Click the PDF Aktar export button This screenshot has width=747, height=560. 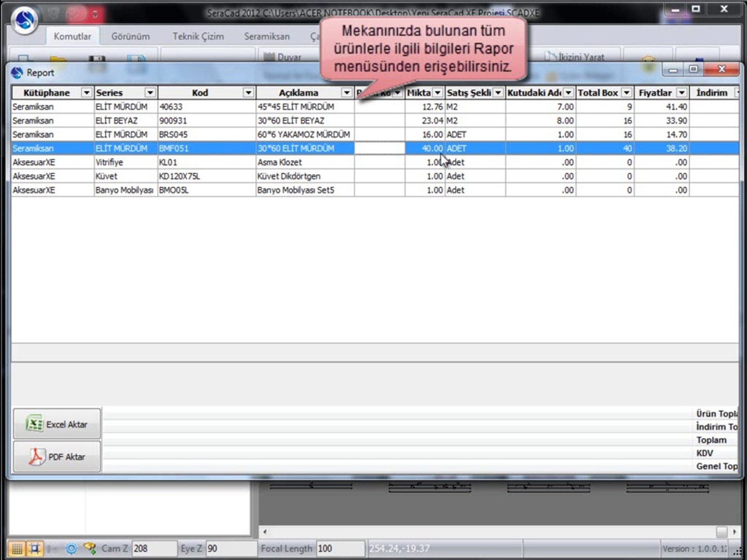coord(57,457)
